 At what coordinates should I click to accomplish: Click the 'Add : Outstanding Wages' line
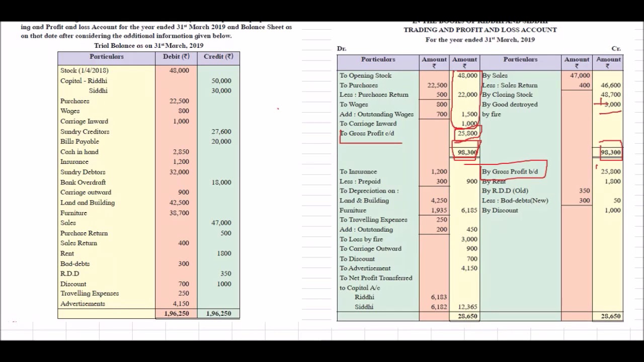point(376,114)
